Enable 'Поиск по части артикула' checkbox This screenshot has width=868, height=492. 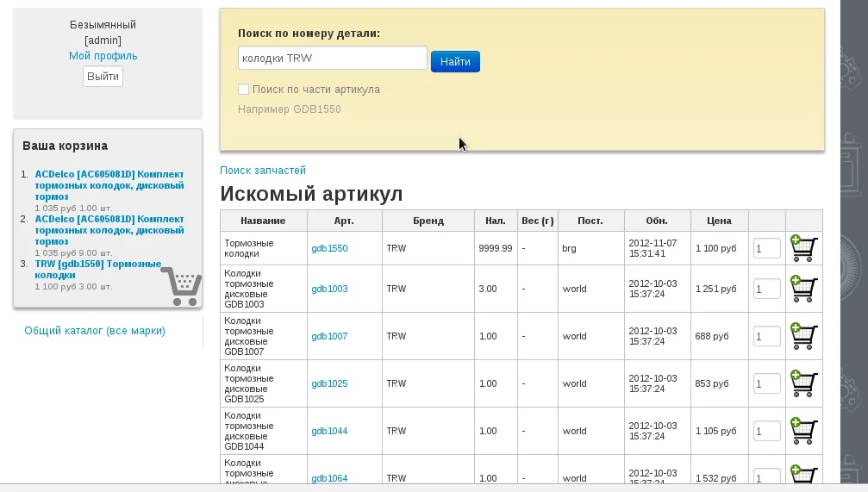[244, 90]
